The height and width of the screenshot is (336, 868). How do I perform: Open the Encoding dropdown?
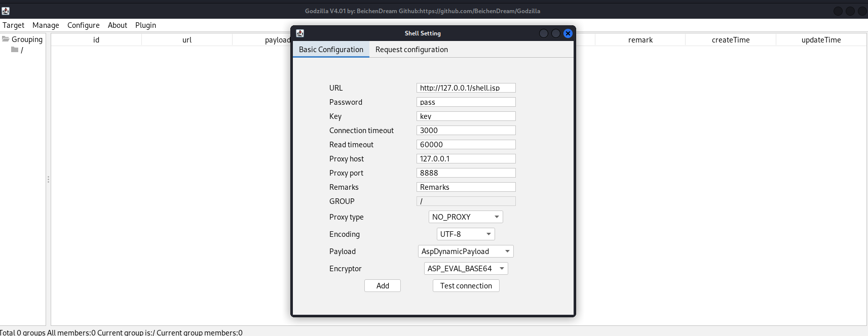(466, 234)
